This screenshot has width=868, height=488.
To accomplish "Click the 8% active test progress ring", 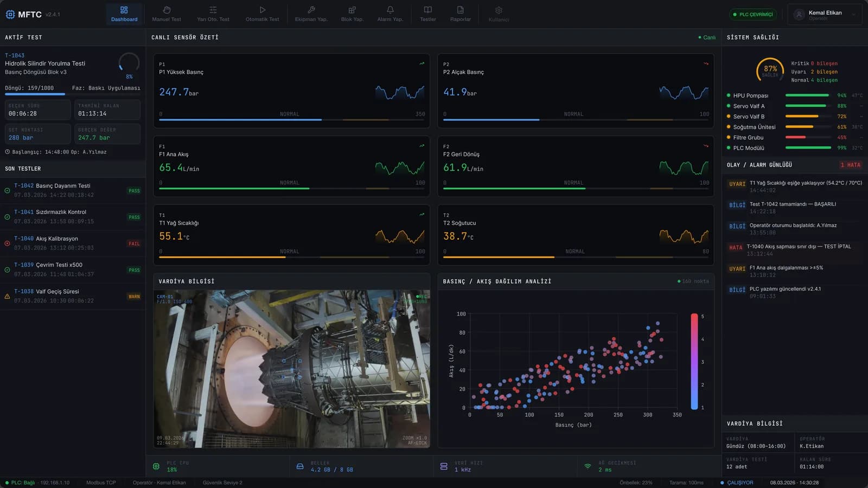I will (129, 63).
